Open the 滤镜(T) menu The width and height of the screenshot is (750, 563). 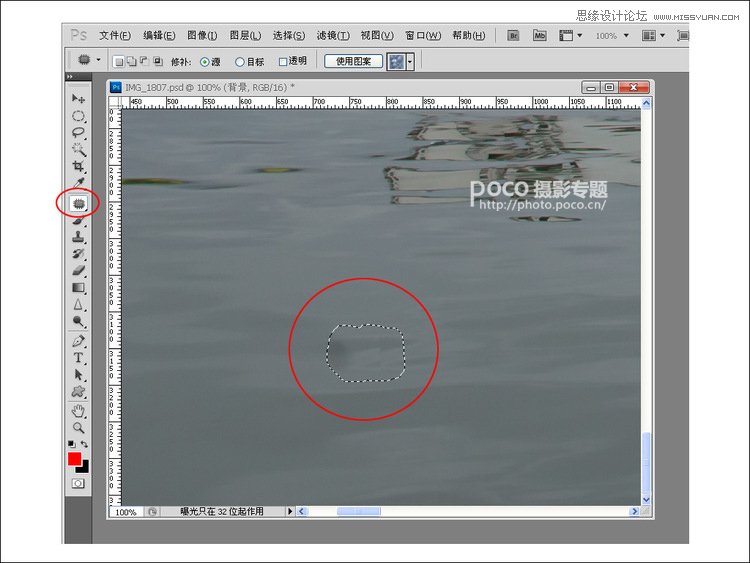pyautogui.click(x=333, y=35)
